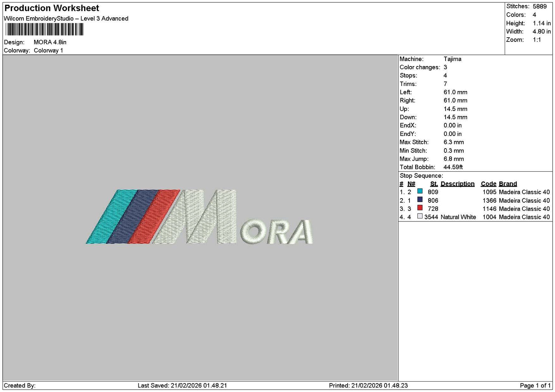Click the thread code 1146
555x392 pixels.
click(489, 209)
